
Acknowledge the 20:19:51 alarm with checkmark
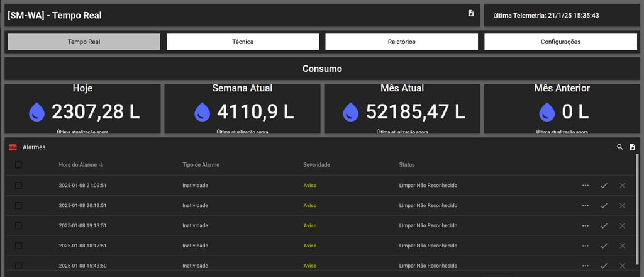coord(604,205)
